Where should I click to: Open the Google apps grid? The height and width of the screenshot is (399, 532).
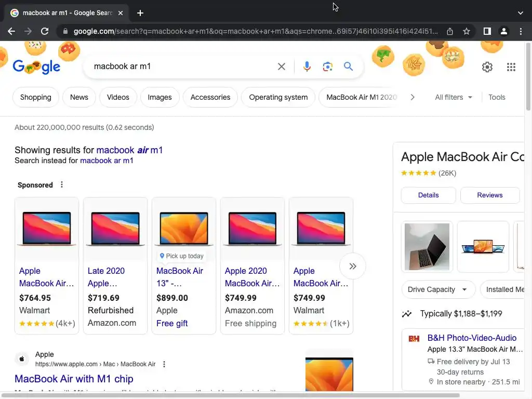tap(511, 67)
